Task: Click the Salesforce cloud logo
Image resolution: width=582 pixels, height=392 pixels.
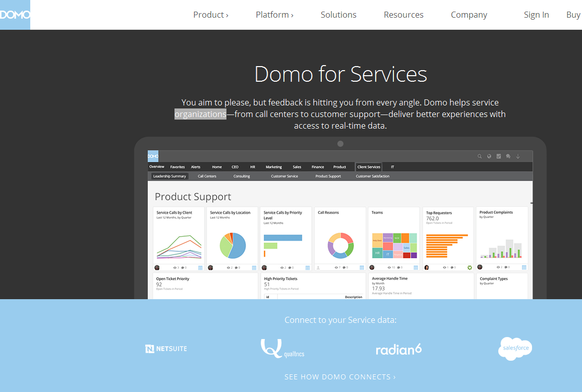Action: 515,348
